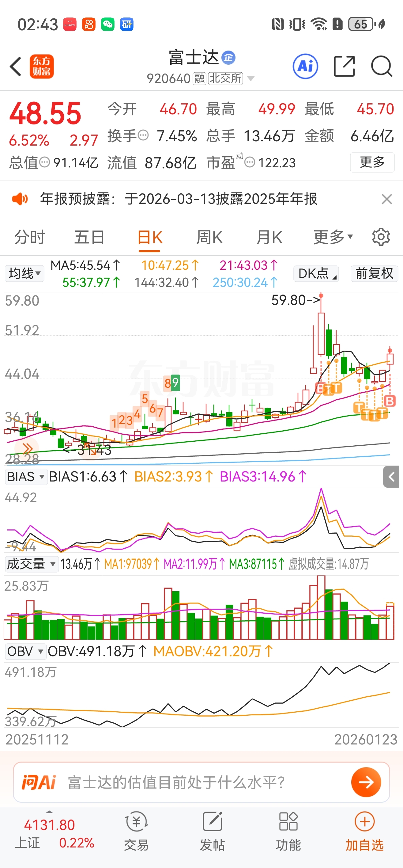Viewport: 403px width, 868px height.
Task: Tap the share/export icon
Action: click(344, 67)
